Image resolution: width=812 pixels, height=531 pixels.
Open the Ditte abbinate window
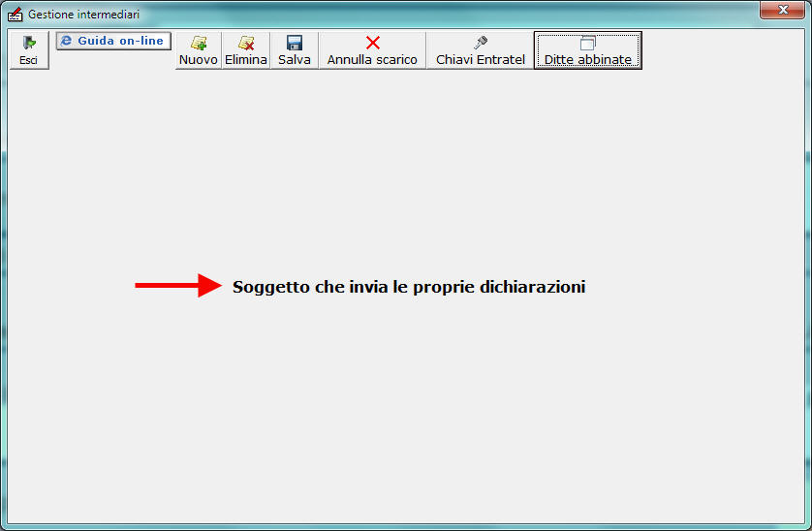(588, 50)
